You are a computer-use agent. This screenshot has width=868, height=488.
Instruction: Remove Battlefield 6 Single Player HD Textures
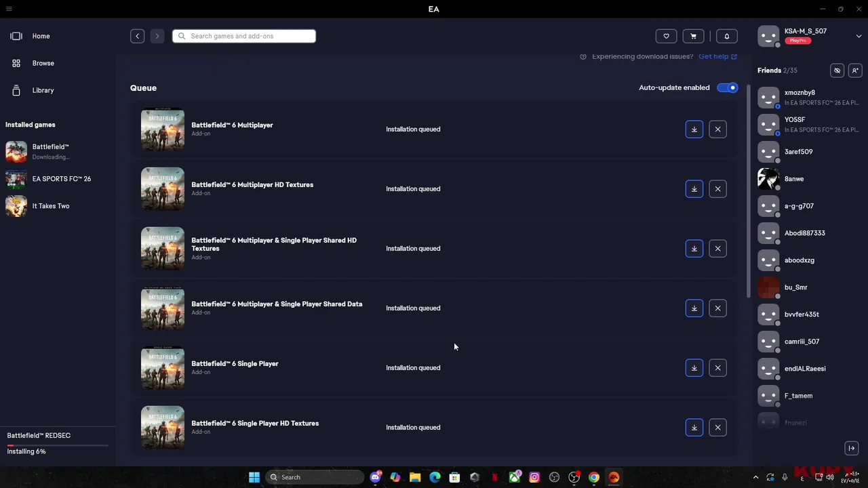coord(718,428)
